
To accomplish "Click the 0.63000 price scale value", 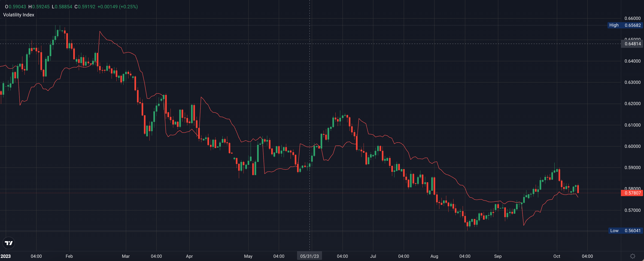I will [632, 82].
